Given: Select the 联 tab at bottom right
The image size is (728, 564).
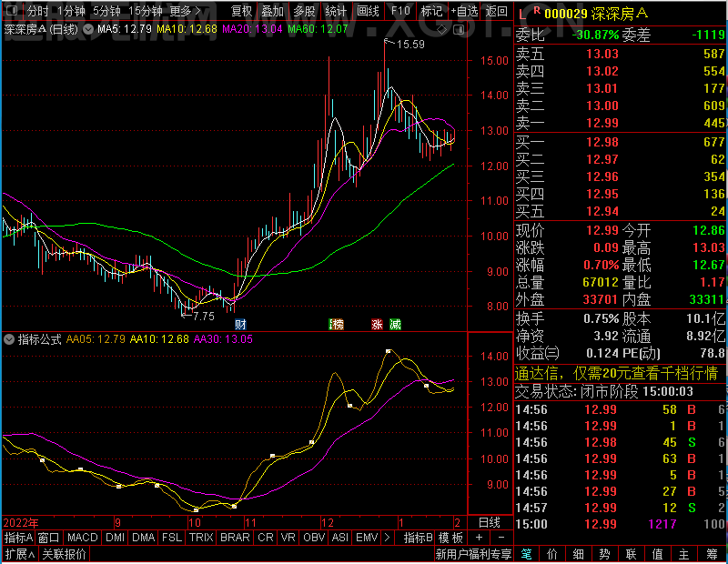Looking at the screenshot, I should point(631,554).
